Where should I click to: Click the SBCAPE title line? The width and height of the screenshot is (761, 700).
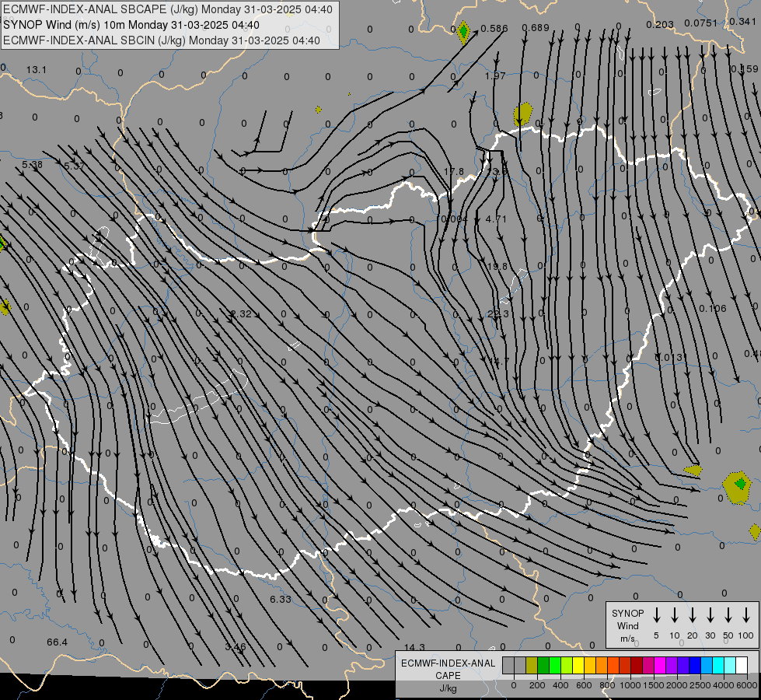click(168, 9)
